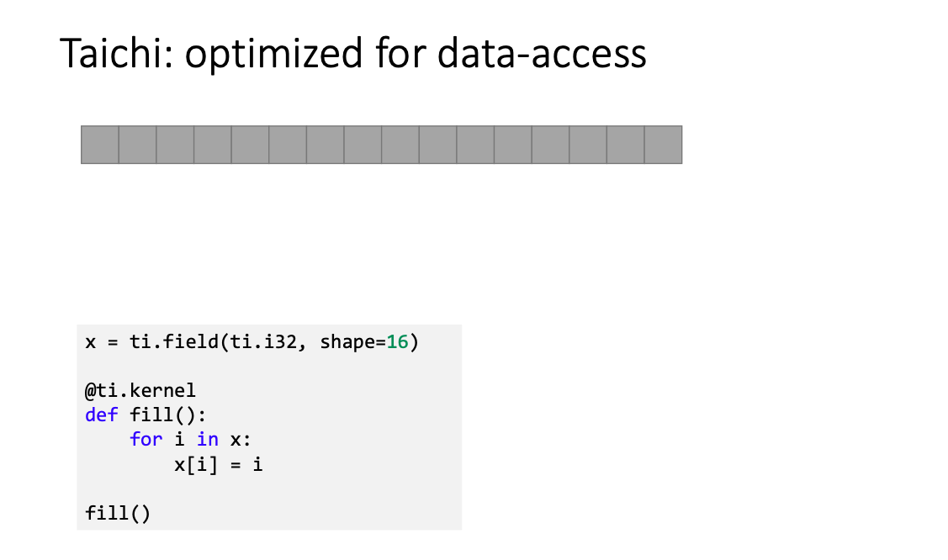Click the final "fill()" call line
The width and height of the screenshot is (948, 560).
click(117, 513)
